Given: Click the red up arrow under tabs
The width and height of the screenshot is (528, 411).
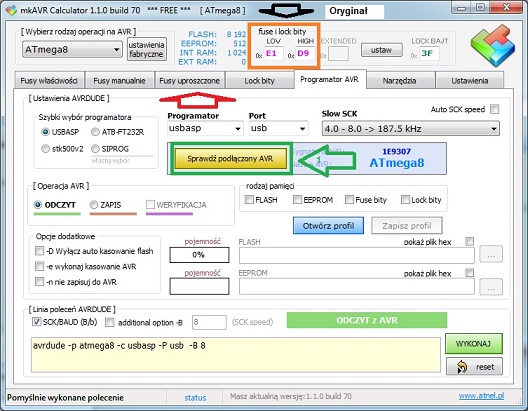Looking at the screenshot, I should 197,100.
